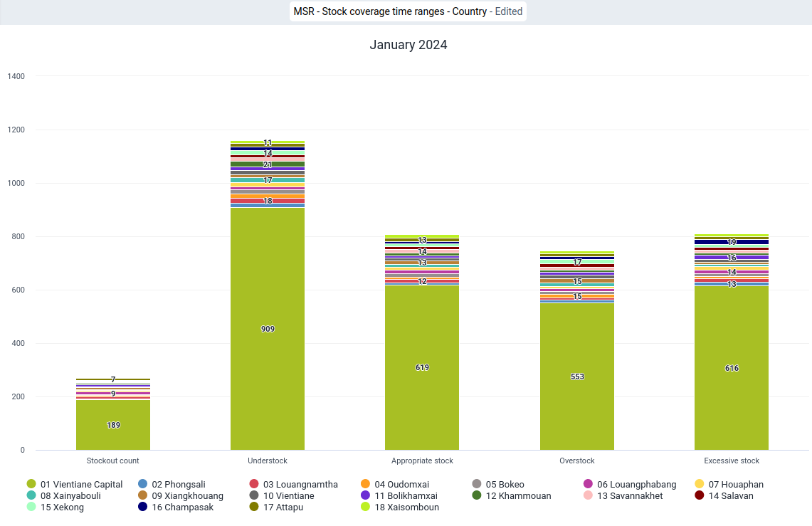Click the 14 Salavan dark red dot

pyautogui.click(x=699, y=495)
